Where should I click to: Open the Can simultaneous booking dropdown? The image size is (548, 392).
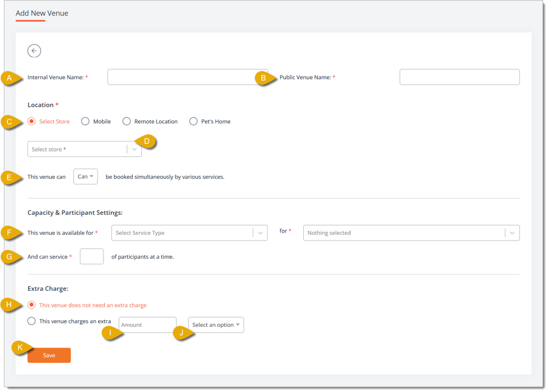tap(86, 177)
